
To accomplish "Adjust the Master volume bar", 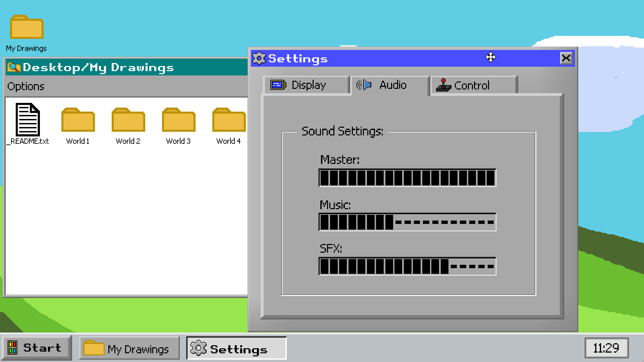I will [407, 178].
